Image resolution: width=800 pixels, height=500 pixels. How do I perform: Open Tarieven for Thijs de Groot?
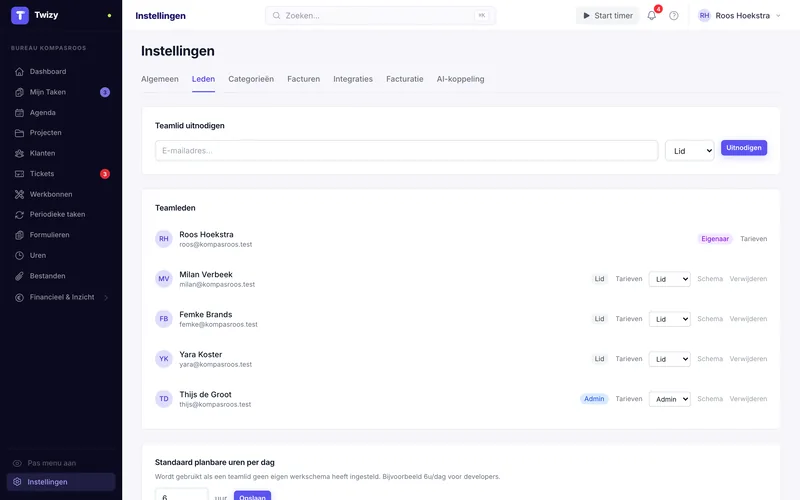629,399
